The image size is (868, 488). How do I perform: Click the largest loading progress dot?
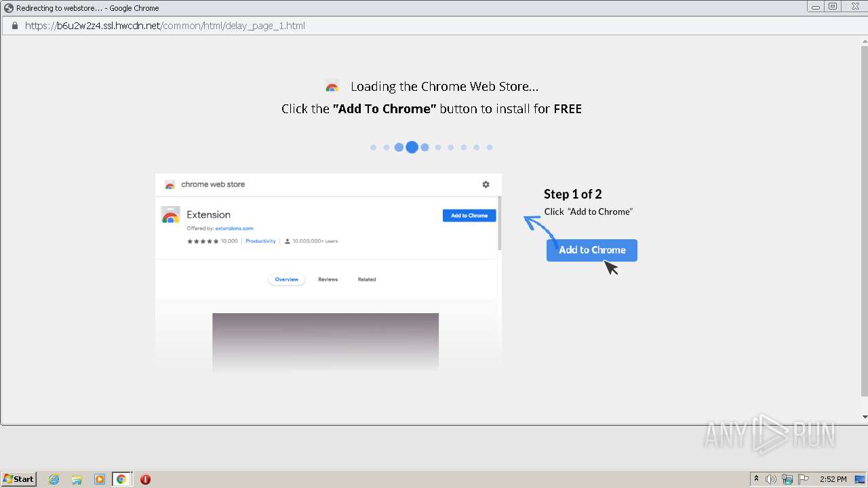pos(412,147)
